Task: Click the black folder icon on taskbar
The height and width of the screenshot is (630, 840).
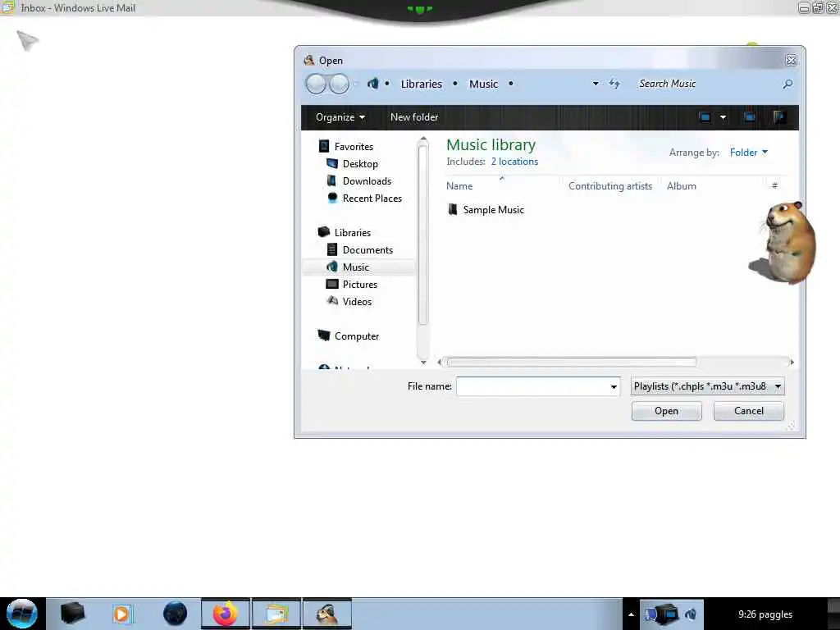Action: pos(72,614)
